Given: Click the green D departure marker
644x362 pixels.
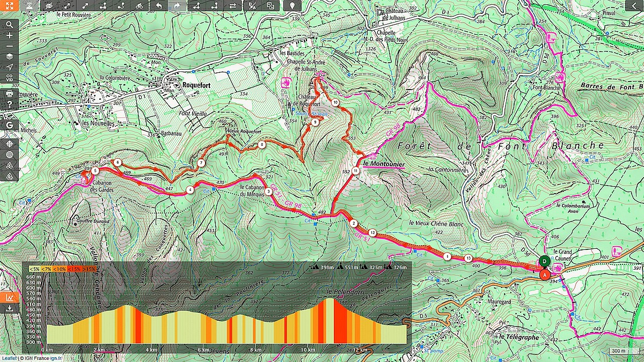Looking at the screenshot, I should pos(544,262).
